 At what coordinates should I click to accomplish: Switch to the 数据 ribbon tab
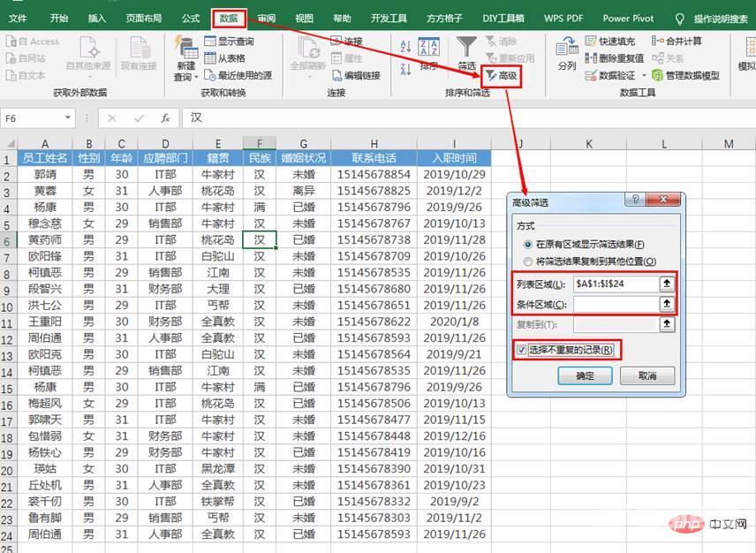tap(230, 16)
